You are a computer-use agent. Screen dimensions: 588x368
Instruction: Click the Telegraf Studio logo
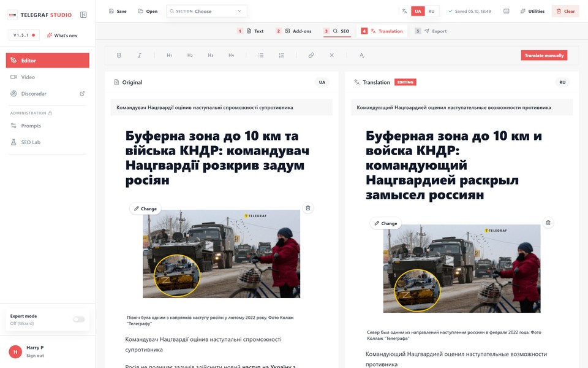[40, 15]
